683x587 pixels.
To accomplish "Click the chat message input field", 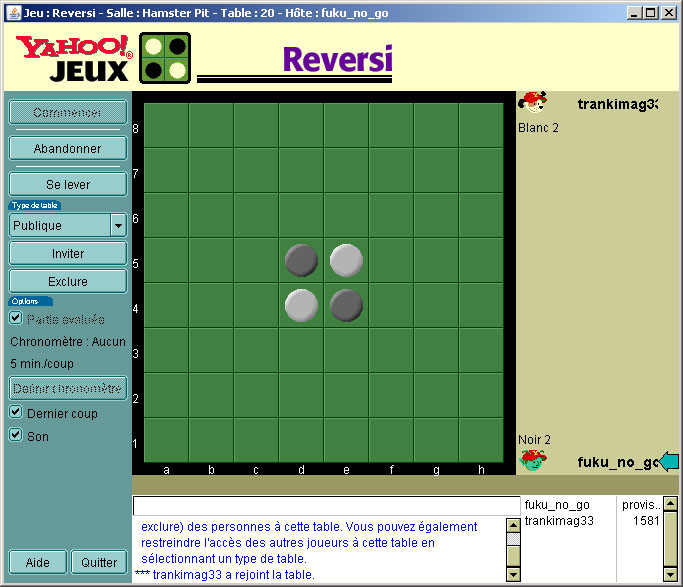I will tap(327, 506).
